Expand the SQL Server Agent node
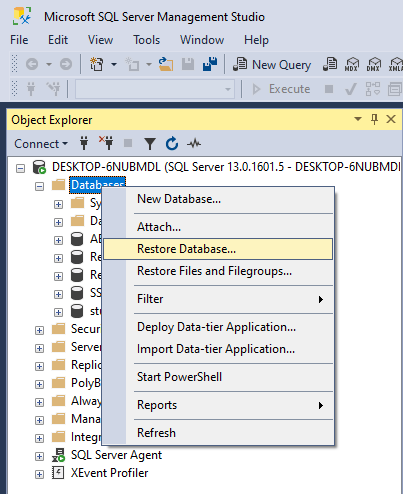This screenshot has height=494, width=403. coord(39,456)
